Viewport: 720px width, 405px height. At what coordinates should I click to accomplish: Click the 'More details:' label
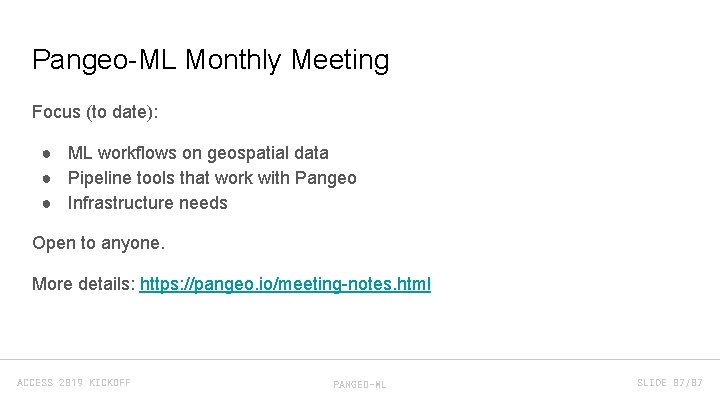pos(83,284)
